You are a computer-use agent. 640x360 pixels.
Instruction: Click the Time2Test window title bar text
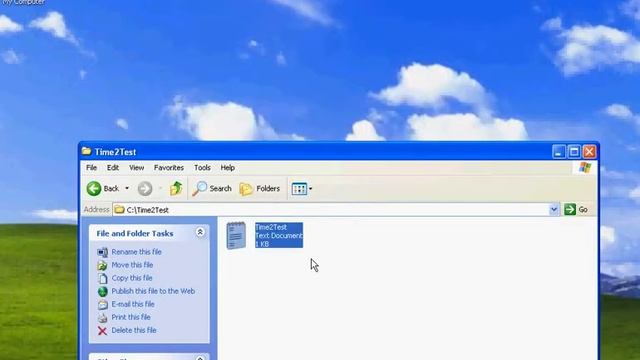click(x=116, y=152)
